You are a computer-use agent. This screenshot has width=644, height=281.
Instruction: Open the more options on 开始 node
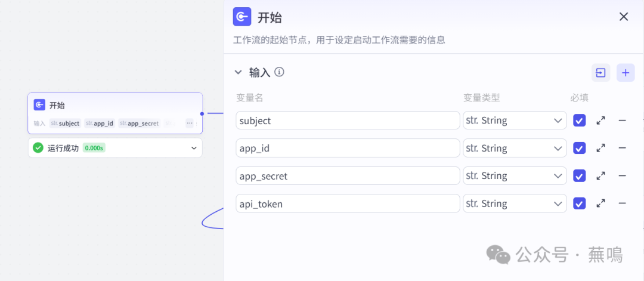190,123
